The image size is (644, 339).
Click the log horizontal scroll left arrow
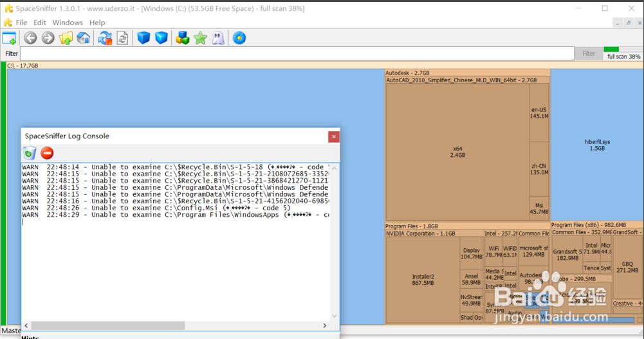coord(26,325)
